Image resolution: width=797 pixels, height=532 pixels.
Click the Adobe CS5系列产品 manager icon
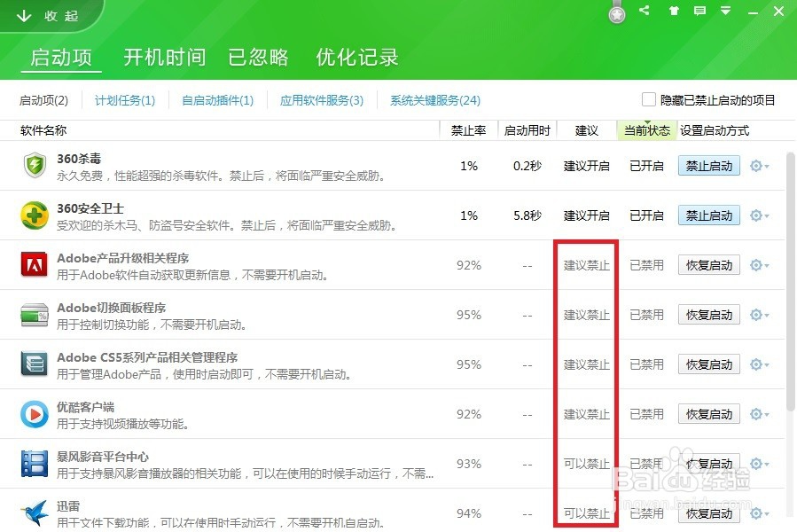35,364
